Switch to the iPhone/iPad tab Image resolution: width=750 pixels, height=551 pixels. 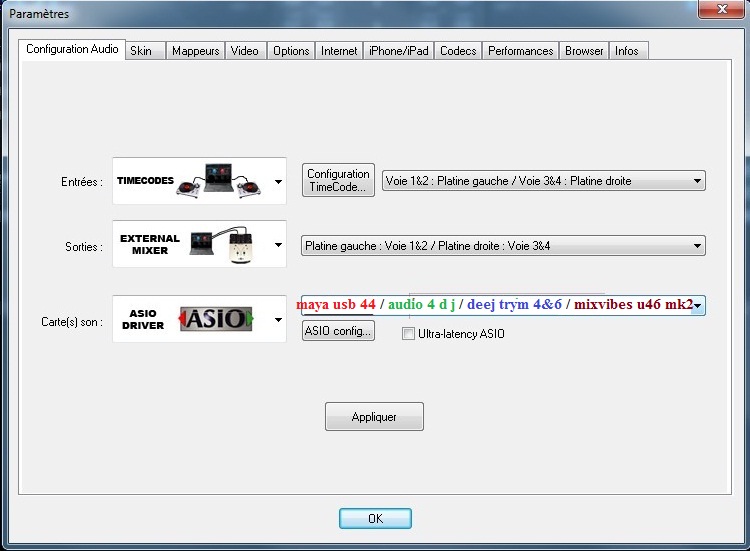[398, 51]
